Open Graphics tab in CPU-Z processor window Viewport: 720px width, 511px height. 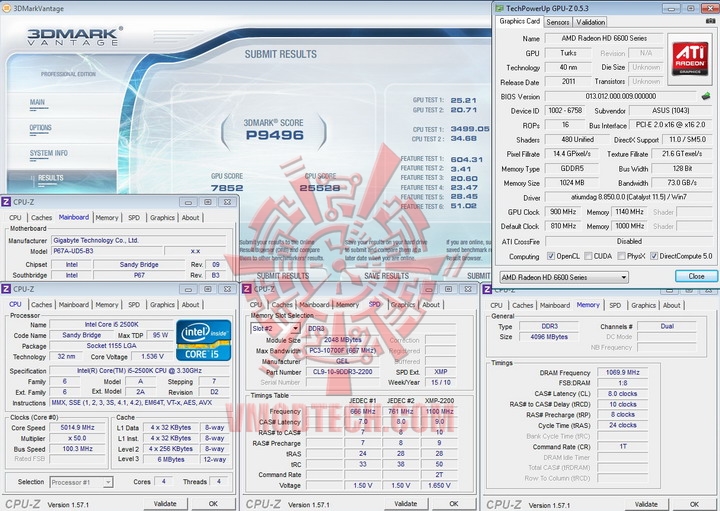click(162, 305)
